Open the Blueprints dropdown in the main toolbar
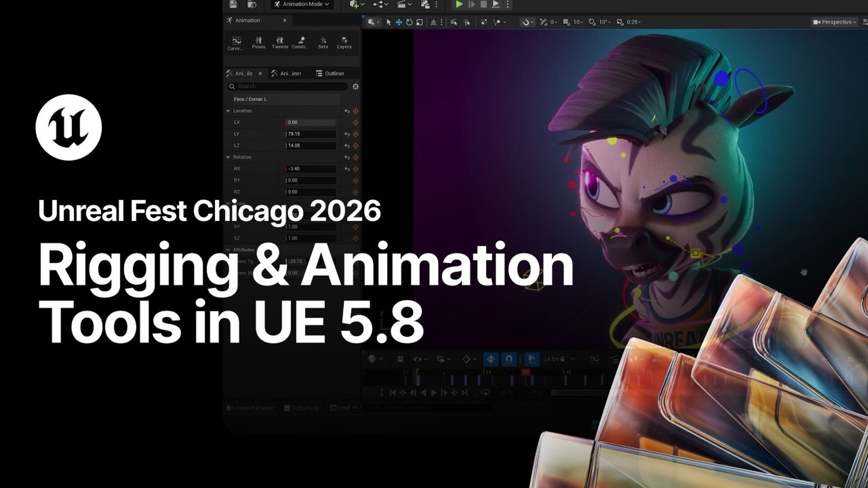 click(x=381, y=4)
